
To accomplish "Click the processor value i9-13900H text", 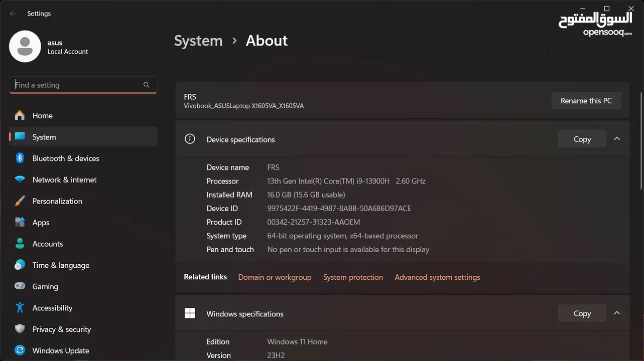I will tap(346, 181).
